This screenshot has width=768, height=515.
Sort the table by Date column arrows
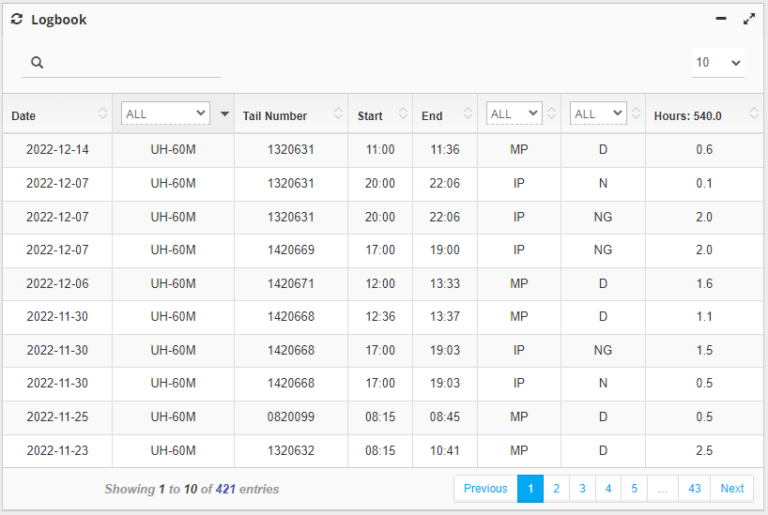pyautogui.click(x=102, y=115)
